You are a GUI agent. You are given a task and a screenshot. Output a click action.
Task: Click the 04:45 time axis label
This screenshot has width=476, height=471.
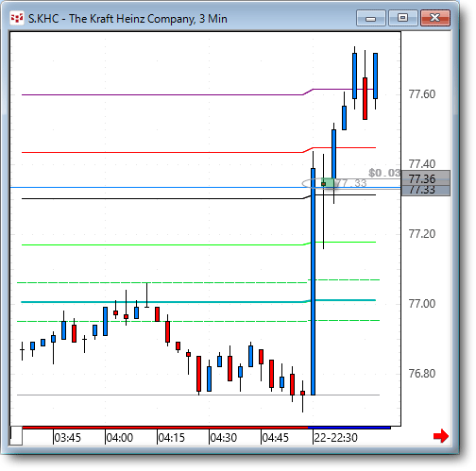point(275,438)
